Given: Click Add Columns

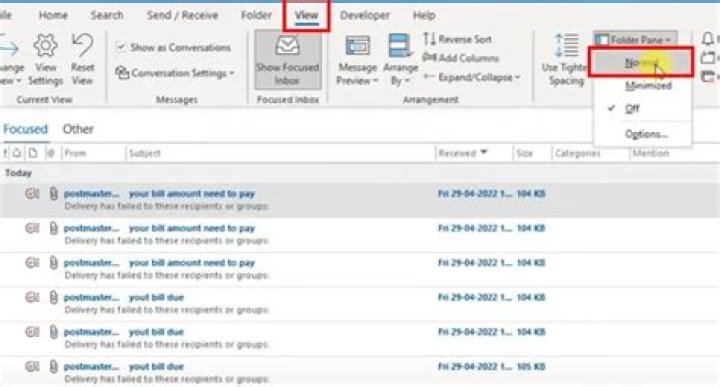Looking at the screenshot, I should click(461, 58).
